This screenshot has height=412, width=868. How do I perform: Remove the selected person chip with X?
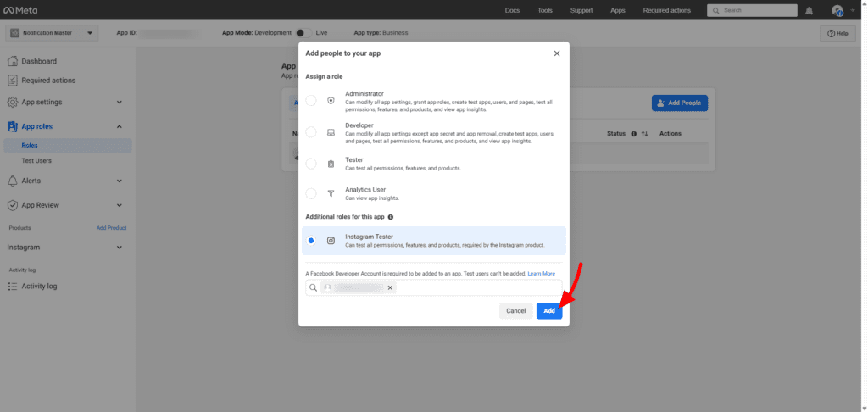click(x=390, y=288)
